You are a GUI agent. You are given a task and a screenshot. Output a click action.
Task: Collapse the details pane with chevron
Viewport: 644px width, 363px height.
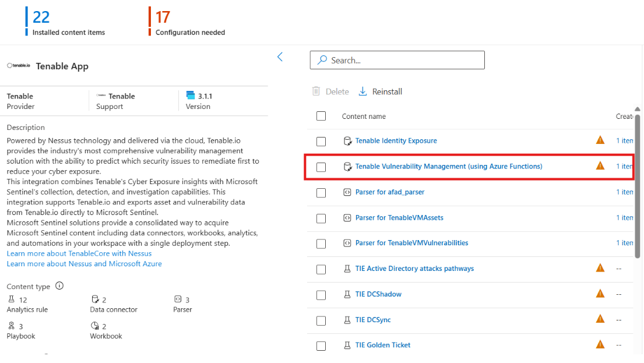[x=280, y=57]
